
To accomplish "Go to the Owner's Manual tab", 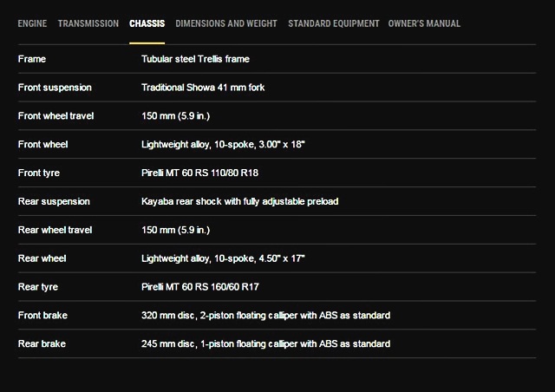I will [424, 23].
